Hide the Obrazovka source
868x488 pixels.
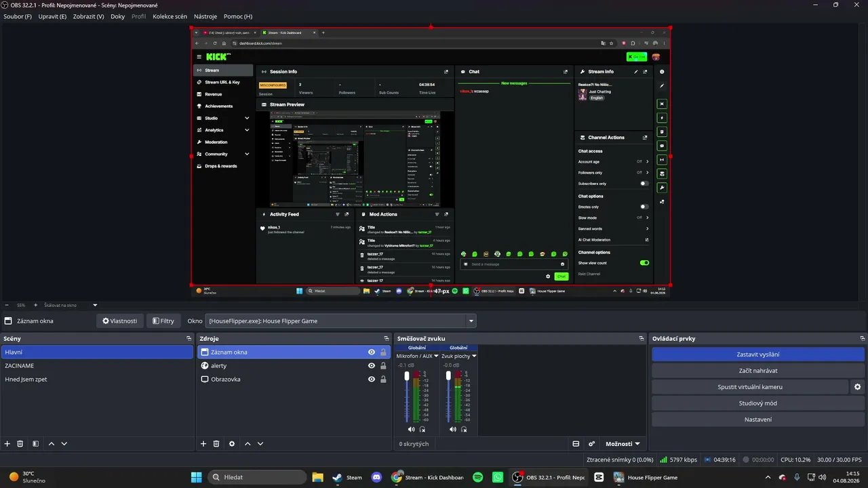pyautogui.click(x=372, y=380)
